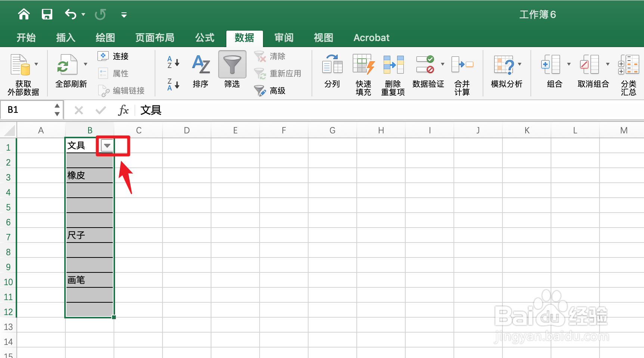Switch to the 审阅 ribbon tab
Viewport: 644px width, 358px height.
click(284, 37)
